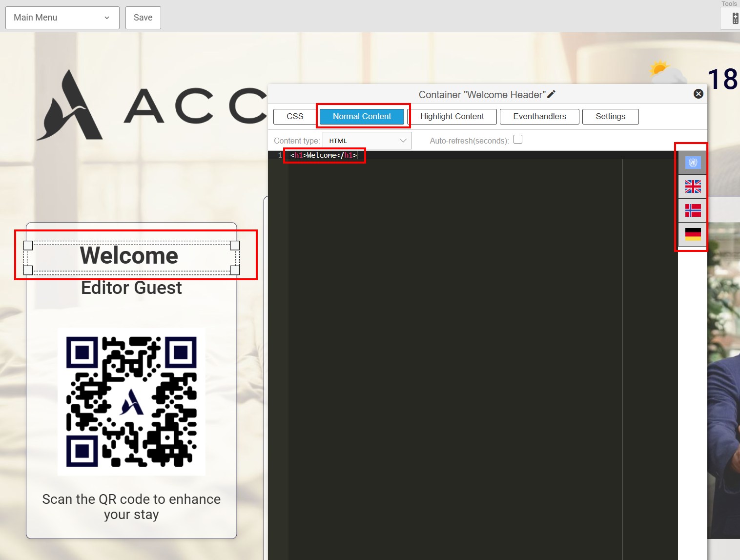Screen dimensions: 740x560
Task: Click the Save button
Action: 143,18
